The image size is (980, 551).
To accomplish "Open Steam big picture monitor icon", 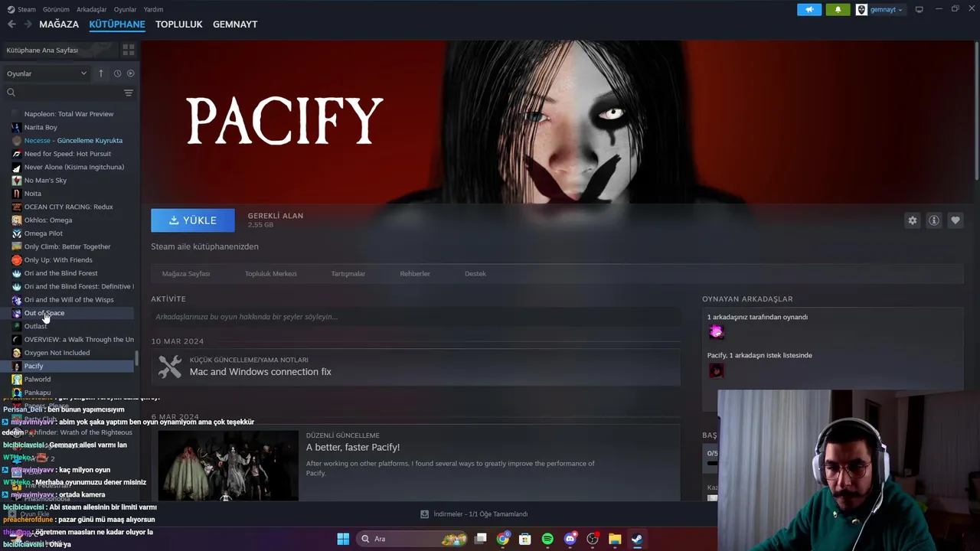I will click(920, 9).
